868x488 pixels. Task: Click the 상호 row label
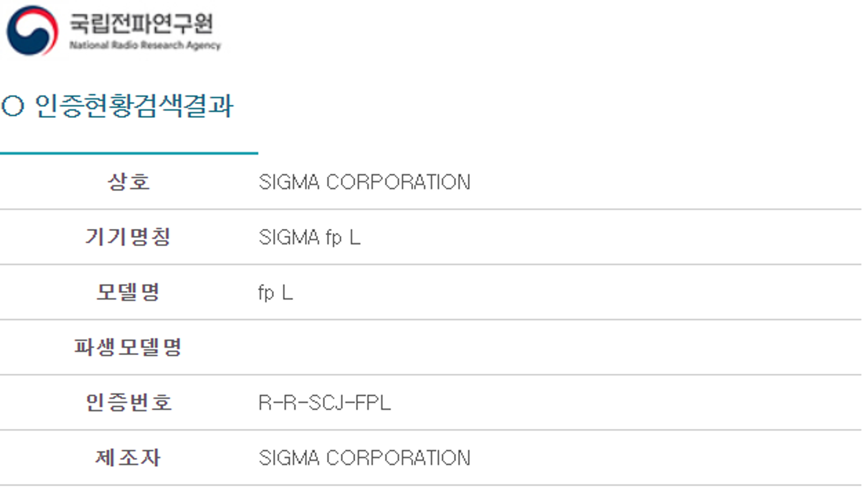pos(129,182)
